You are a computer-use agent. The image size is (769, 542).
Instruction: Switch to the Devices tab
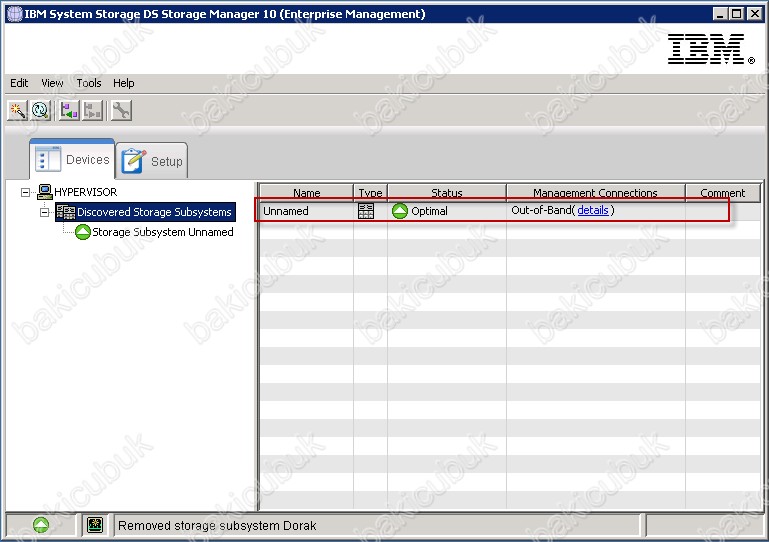pyautogui.click(x=72, y=159)
